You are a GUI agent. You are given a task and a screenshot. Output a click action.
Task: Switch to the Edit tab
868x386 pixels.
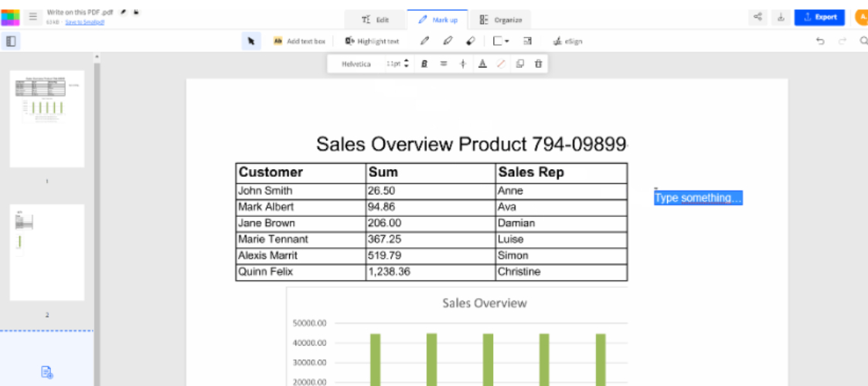click(x=376, y=19)
